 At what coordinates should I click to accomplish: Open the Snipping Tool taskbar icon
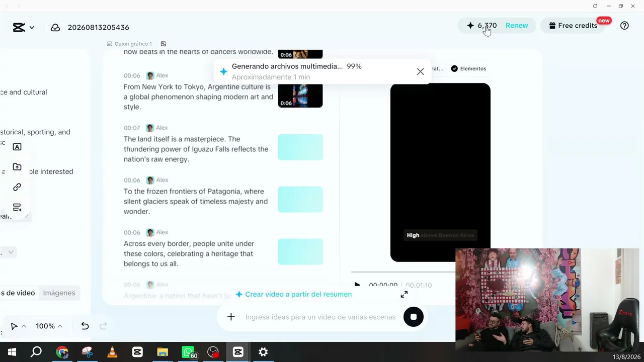tap(87, 352)
